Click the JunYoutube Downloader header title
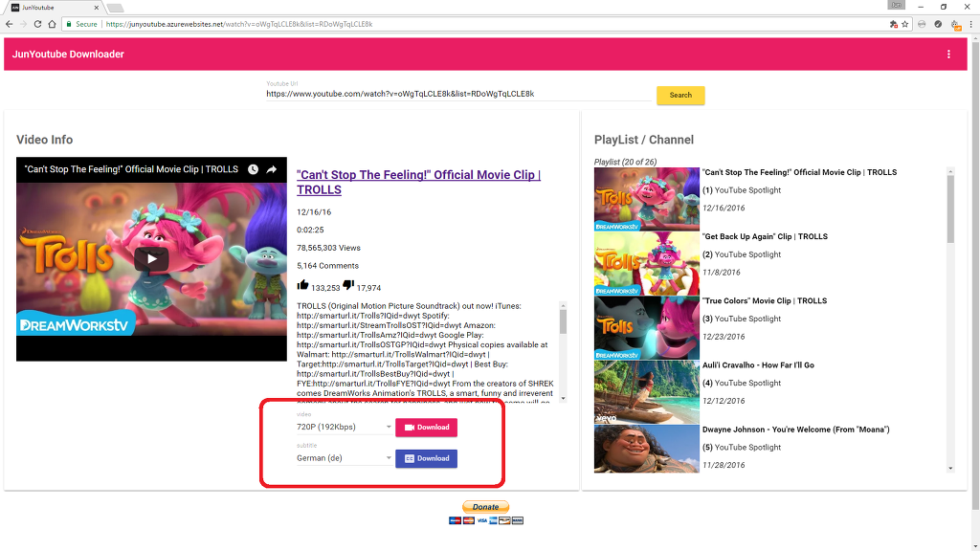 click(x=68, y=55)
